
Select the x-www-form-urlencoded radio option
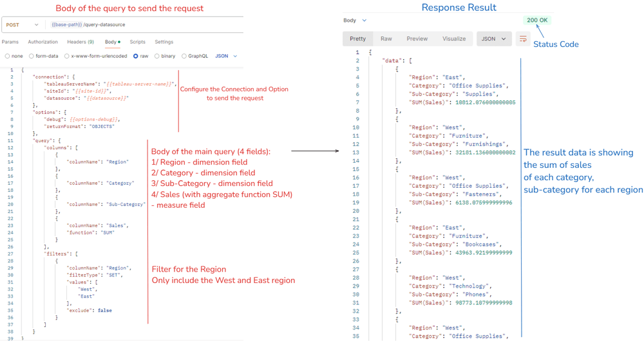pyautogui.click(x=66, y=56)
